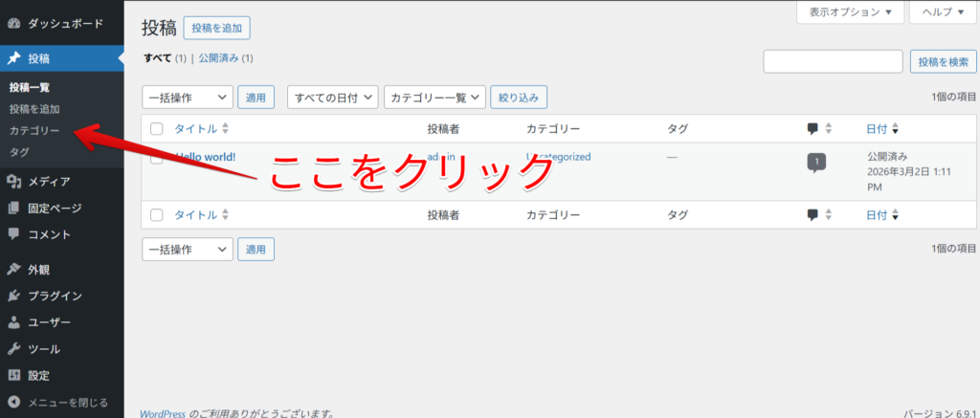Click the Appearance paintbrush icon

pos(14,270)
